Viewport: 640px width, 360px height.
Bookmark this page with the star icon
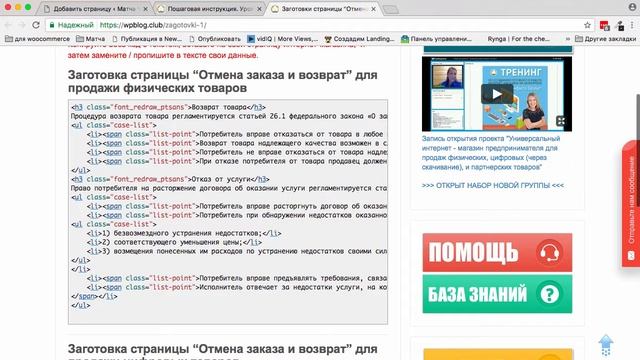pyautogui.click(x=587, y=25)
